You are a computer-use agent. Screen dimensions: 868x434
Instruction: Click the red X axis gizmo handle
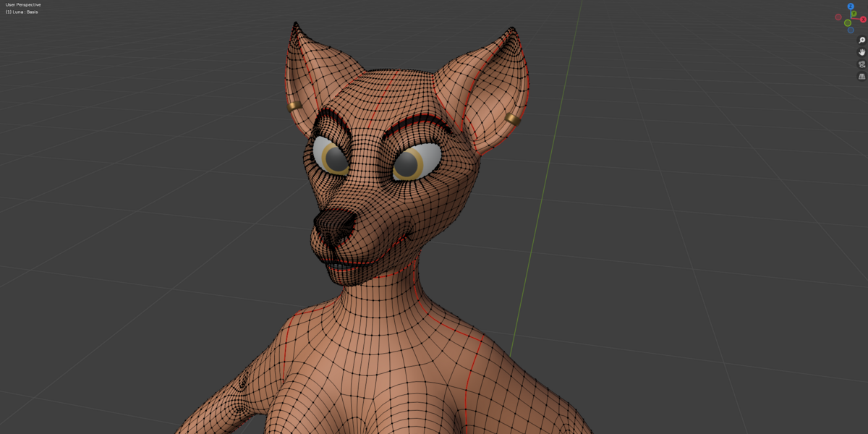[863, 20]
